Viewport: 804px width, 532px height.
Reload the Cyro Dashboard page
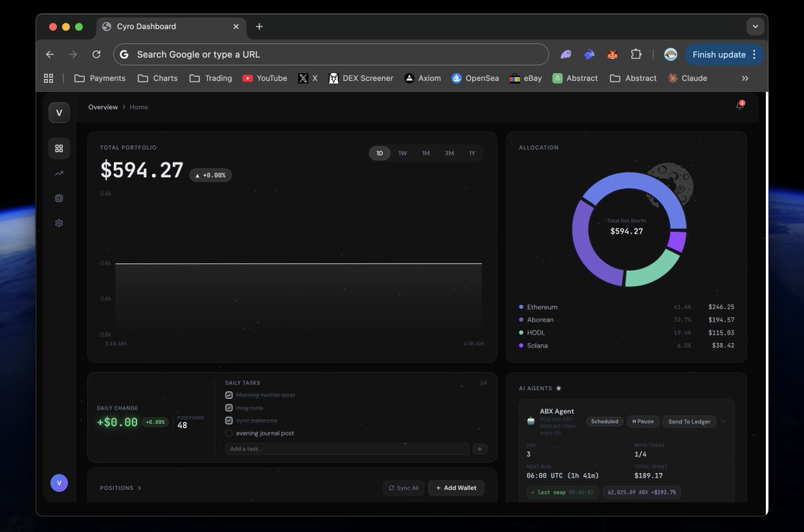(x=96, y=54)
